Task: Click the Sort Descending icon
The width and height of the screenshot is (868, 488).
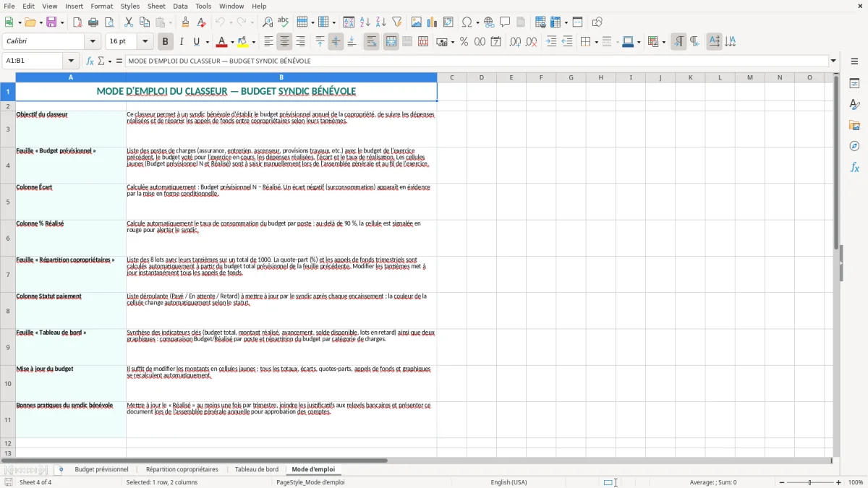Action: click(x=380, y=22)
